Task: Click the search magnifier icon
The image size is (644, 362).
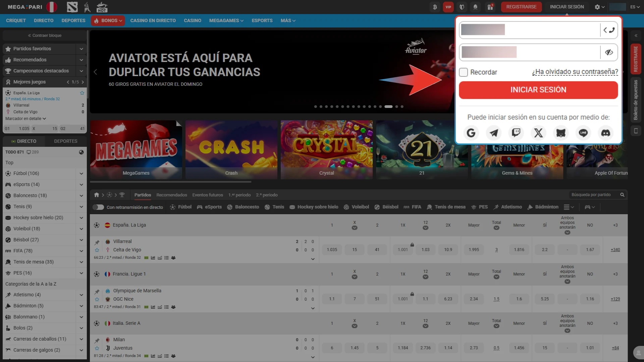Action: pyautogui.click(x=622, y=195)
